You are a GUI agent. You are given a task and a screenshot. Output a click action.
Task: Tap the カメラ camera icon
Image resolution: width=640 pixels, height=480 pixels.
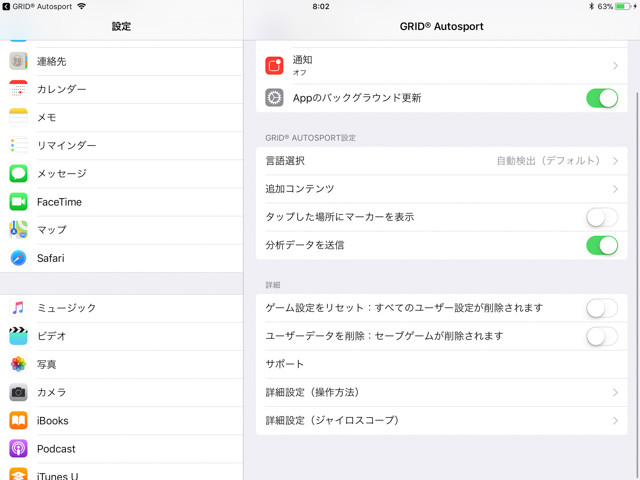18,392
